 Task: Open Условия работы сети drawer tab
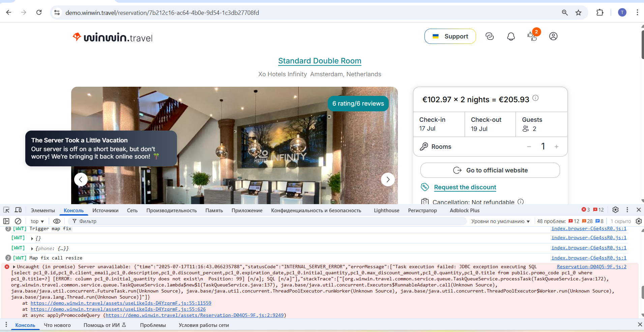pyautogui.click(x=204, y=325)
